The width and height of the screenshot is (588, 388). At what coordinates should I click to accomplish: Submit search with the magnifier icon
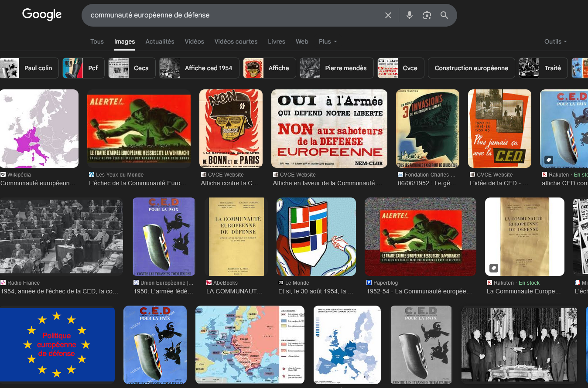pyautogui.click(x=444, y=15)
